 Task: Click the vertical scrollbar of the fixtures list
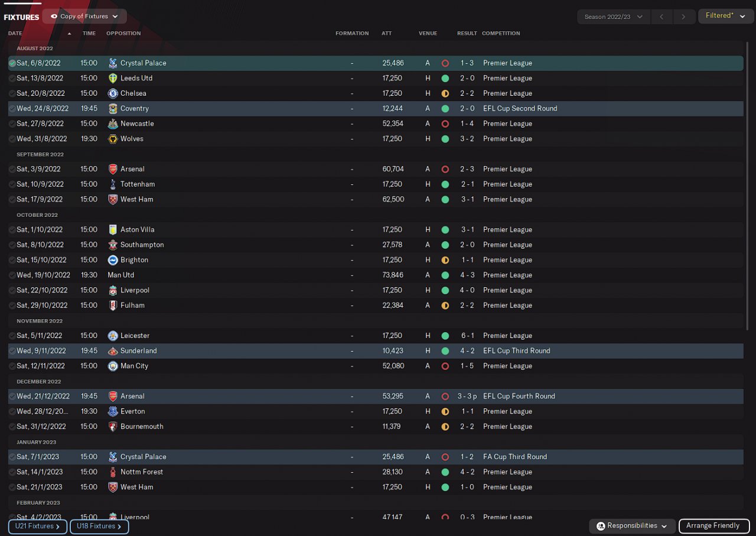748,186
